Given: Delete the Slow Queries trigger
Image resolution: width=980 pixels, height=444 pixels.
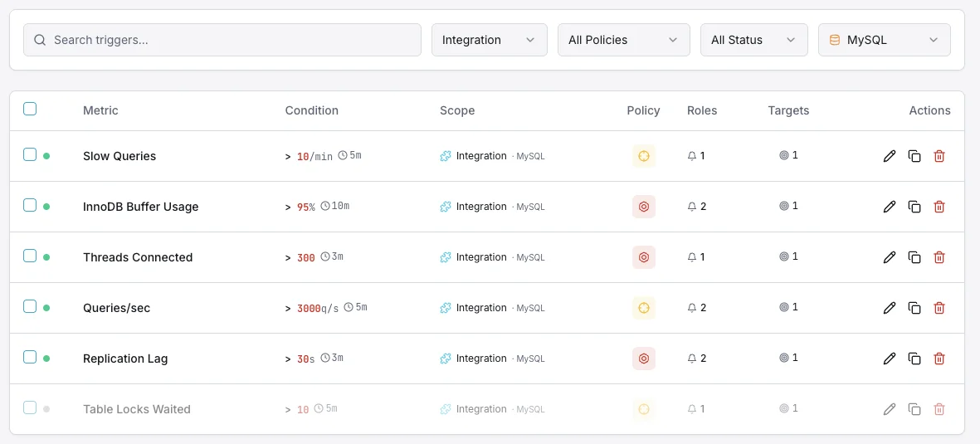Looking at the screenshot, I should pos(939,156).
